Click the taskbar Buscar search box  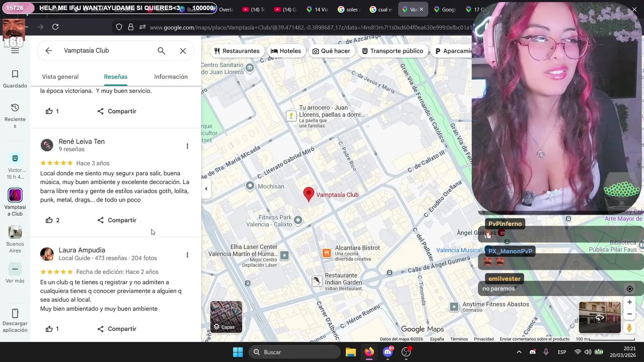294,352
